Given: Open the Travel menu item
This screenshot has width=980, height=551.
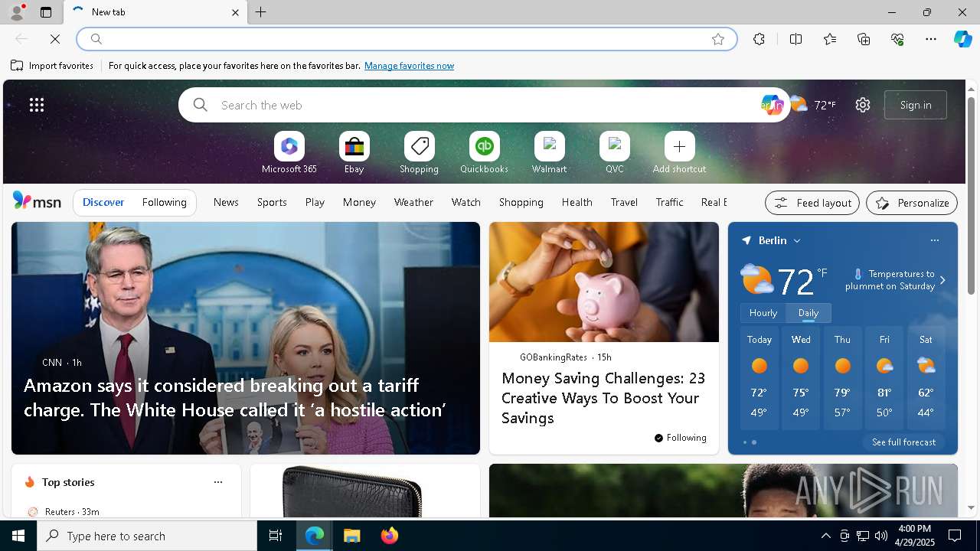Looking at the screenshot, I should [624, 202].
